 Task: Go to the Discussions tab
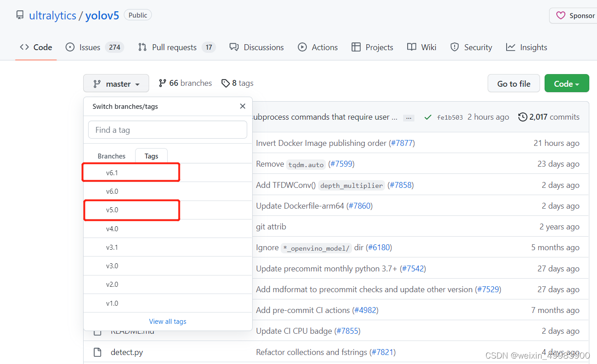pos(257,47)
